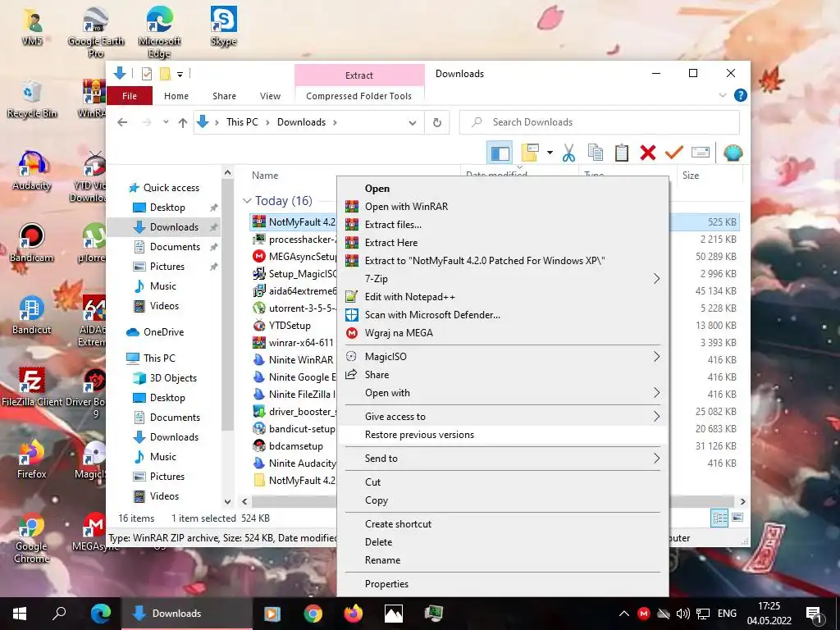
Task: Click the Explorer help question mark icon
Action: [741, 95]
